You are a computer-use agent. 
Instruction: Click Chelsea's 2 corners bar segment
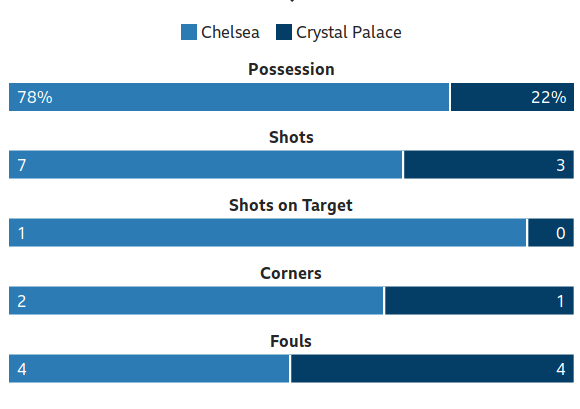[x=196, y=301]
